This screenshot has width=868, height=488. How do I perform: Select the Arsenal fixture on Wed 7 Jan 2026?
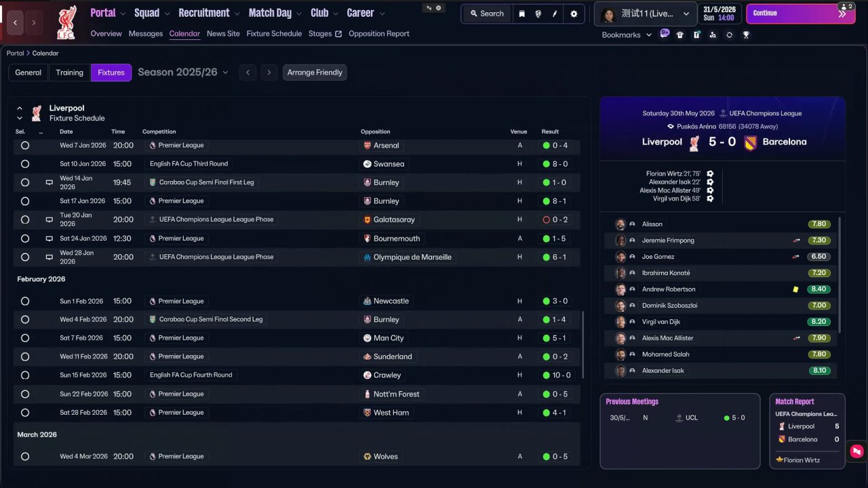25,145
